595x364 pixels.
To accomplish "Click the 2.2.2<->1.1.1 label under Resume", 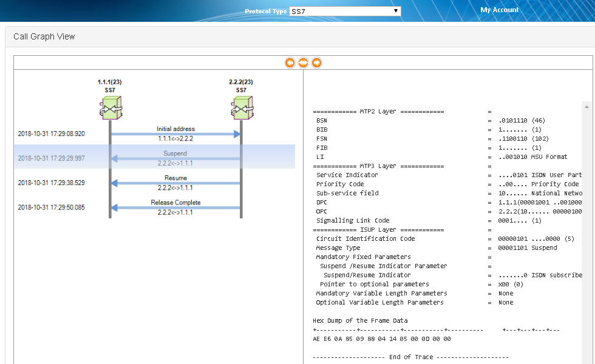I will point(175,188).
